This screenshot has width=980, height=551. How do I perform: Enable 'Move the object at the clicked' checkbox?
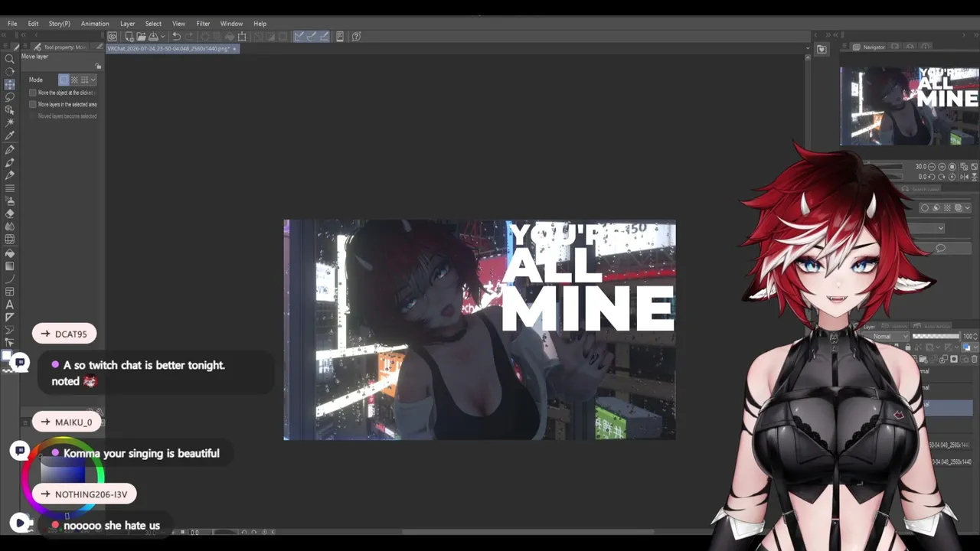[x=33, y=93]
